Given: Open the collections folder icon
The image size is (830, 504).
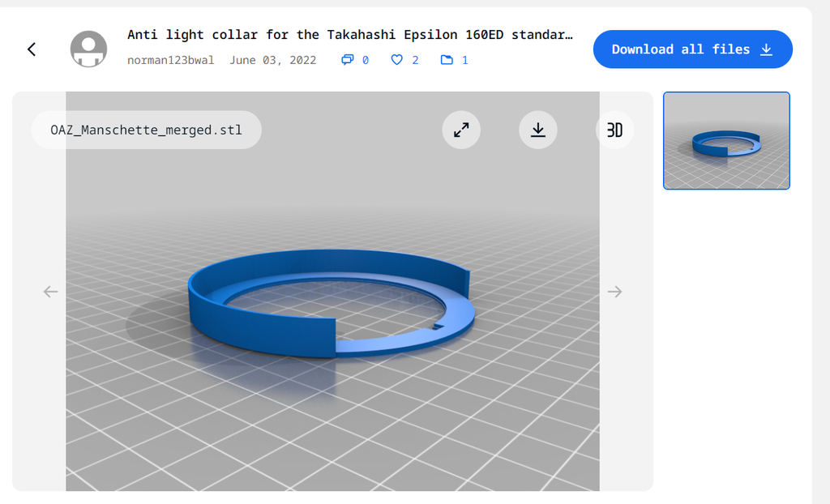Looking at the screenshot, I should [x=447, y=60].
